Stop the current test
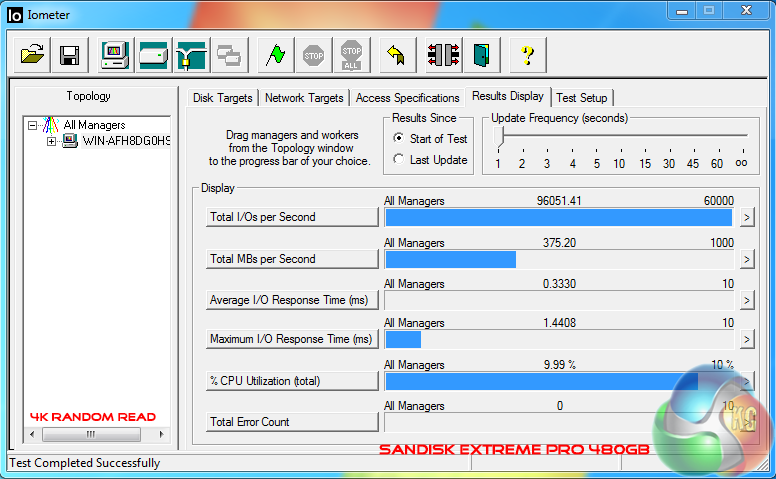The height and width of the screenshot is (479, 776). tap(313, 55)
